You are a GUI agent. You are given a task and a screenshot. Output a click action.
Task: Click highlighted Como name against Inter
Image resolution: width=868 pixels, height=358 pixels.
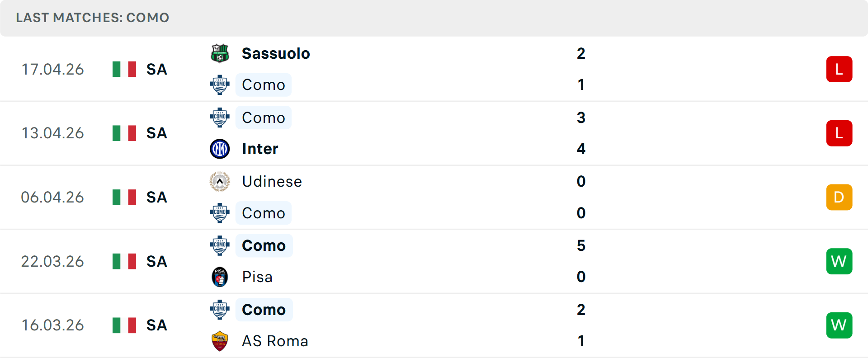264,118
